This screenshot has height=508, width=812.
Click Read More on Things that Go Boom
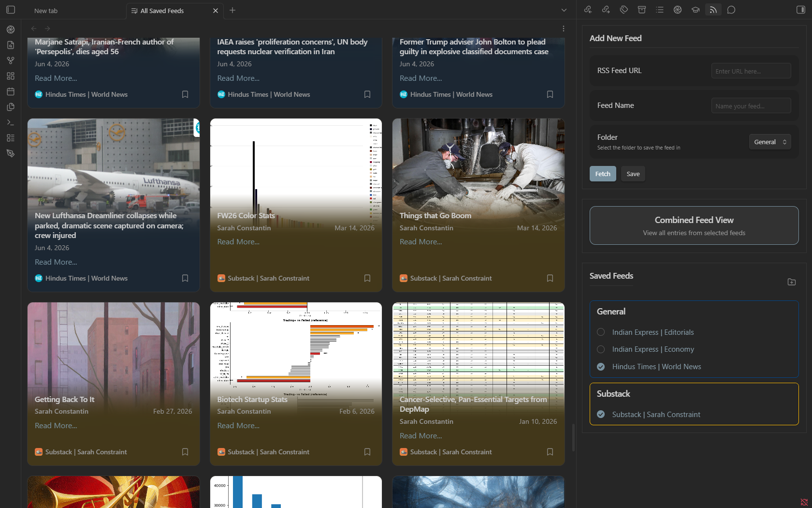click(421, 241)
